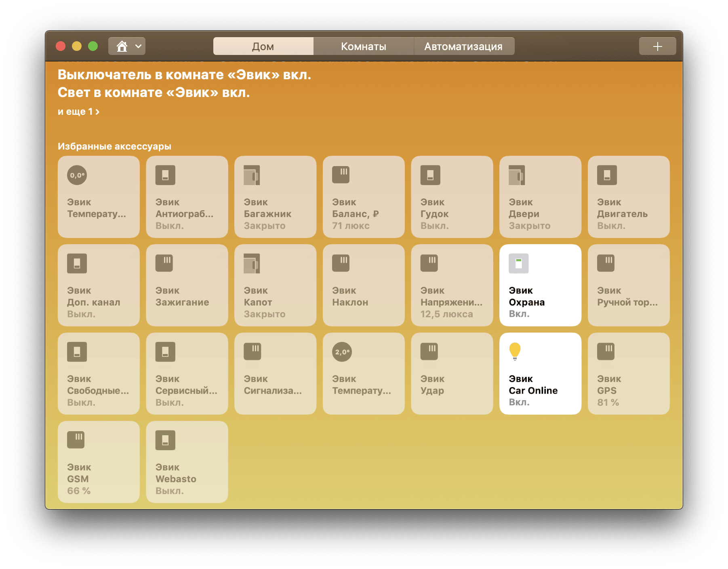Click the thermometer icon on Эвик Температура tile
This screenshot has height=569, width=728.
[77, 175]
